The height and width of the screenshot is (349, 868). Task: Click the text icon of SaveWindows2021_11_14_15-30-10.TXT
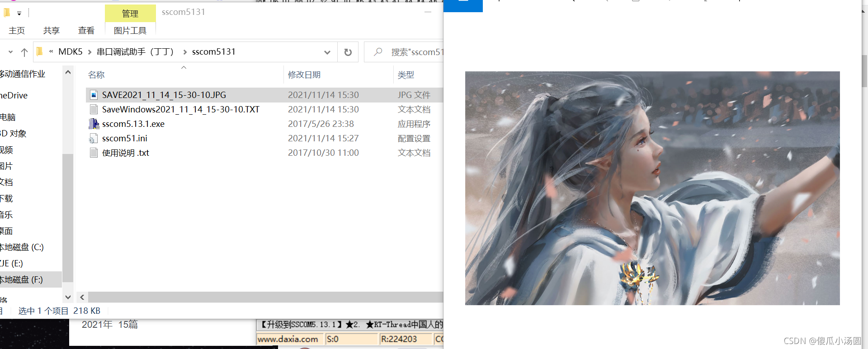tap(94, 109)
